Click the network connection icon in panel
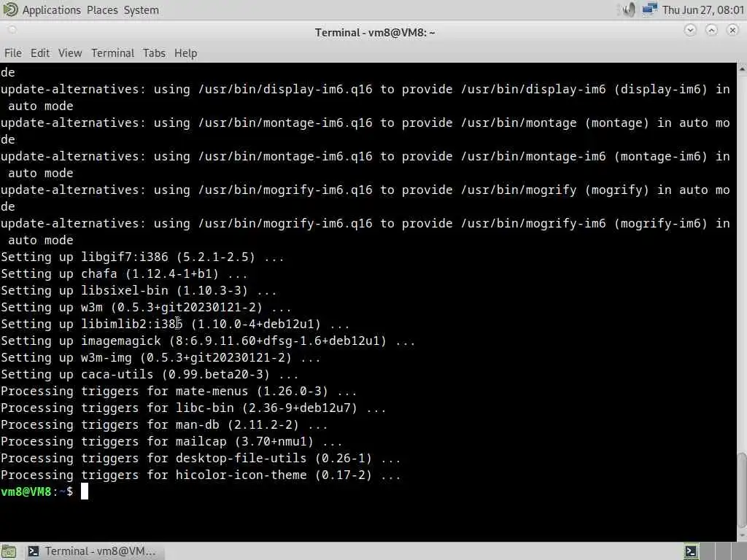The height and width of the screenshot is (560, 747). click(649, 9)
